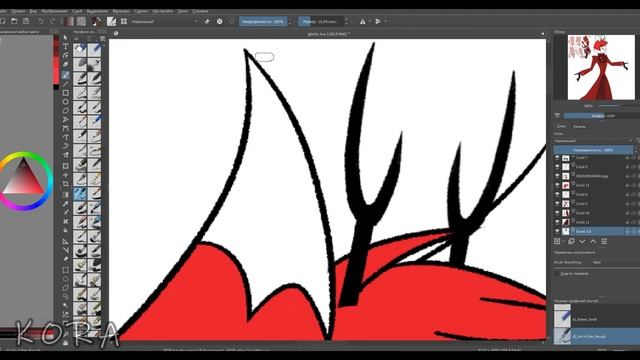Select the Line tool

pos(65,84)
